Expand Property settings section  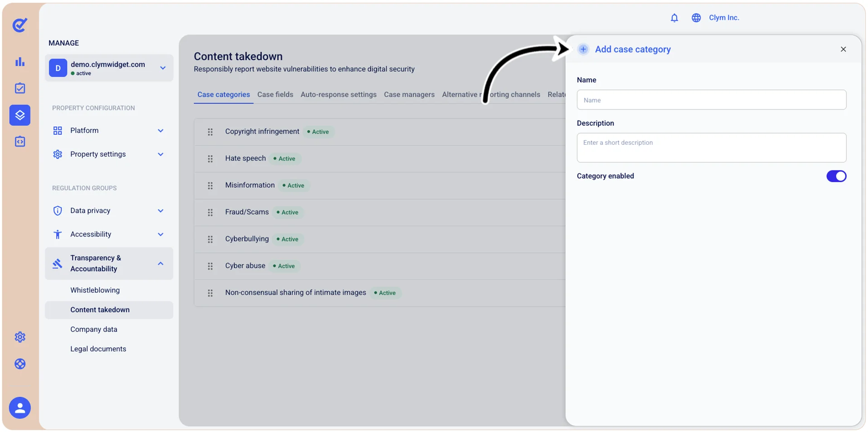(x=109, y=154)
